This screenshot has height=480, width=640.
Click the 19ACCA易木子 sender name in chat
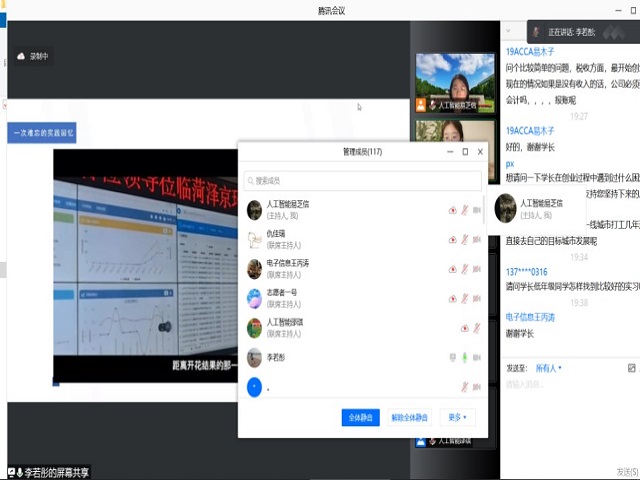click(x=530, y=51)
